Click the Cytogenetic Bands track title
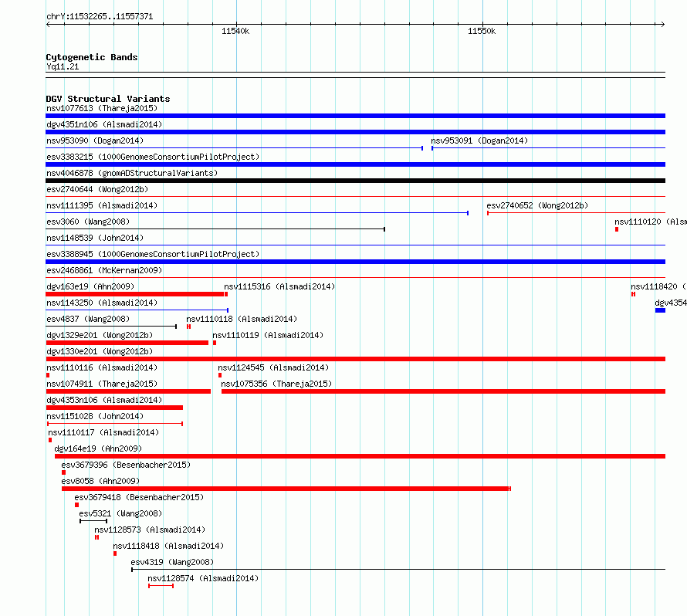The height and width of the screenshot is (616, 687). tap(92, 57)
